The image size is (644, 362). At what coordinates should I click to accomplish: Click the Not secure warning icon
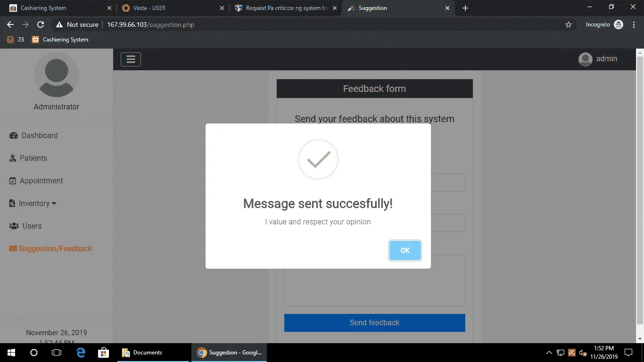pyautogui.click(x=59, y=25)
